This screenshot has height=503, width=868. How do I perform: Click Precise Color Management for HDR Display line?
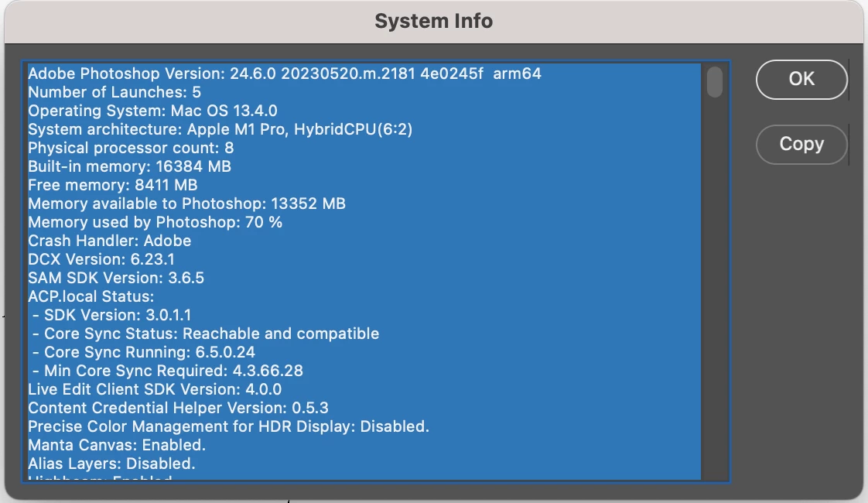pyautogui.click(x=229, y=426)
